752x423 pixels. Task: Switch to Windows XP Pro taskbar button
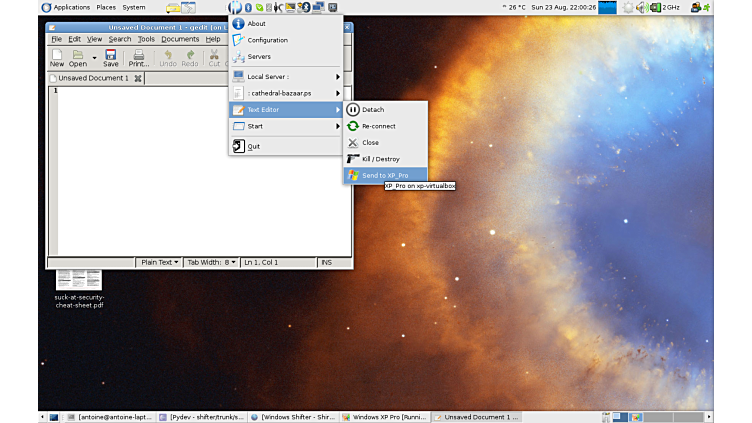click(385, 416)
